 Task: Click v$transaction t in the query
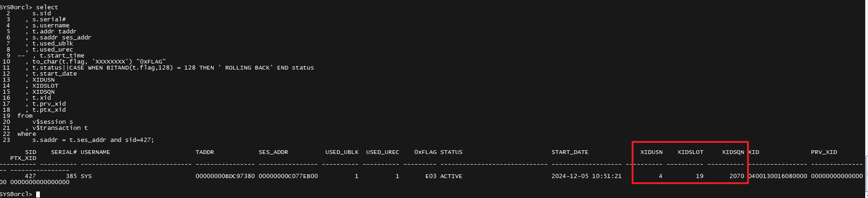(60, 128)
